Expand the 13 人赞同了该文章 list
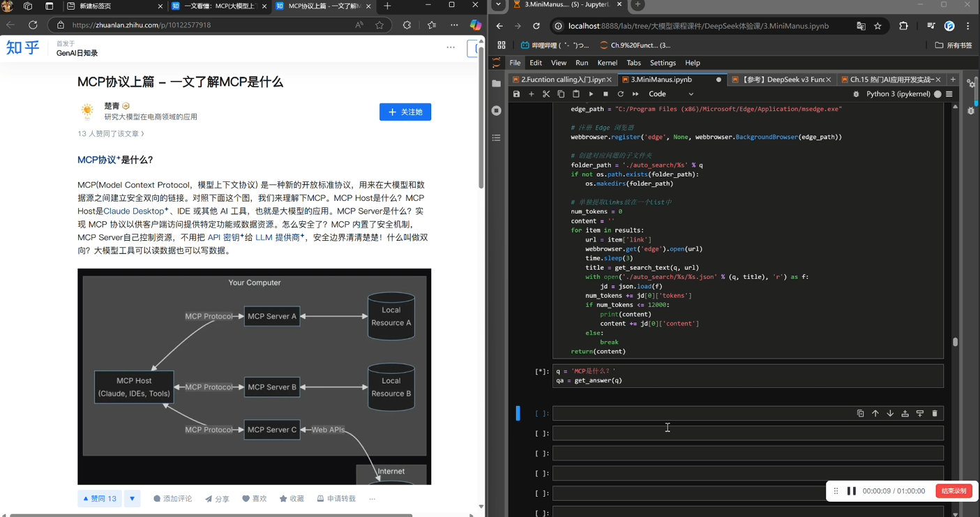This screenshot has height=517, width=980. point(111,133)
